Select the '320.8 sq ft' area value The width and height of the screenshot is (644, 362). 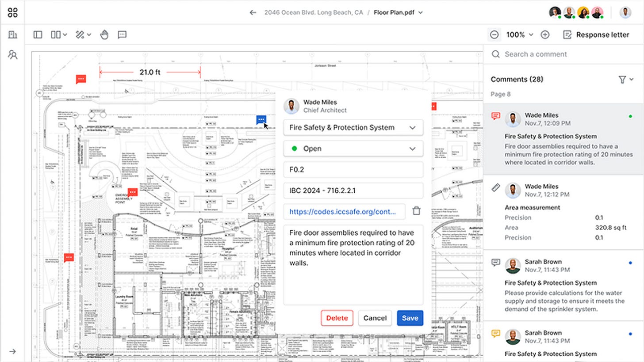(x=611, y=228)
